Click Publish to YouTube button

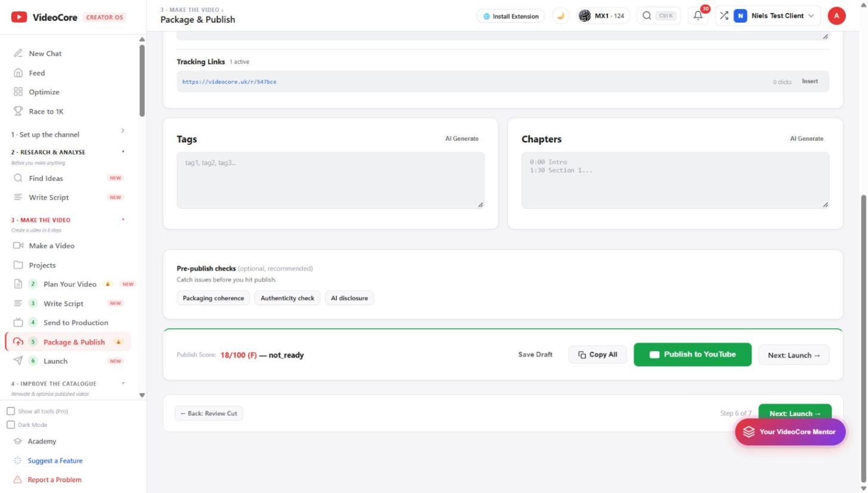pos(692,355)
